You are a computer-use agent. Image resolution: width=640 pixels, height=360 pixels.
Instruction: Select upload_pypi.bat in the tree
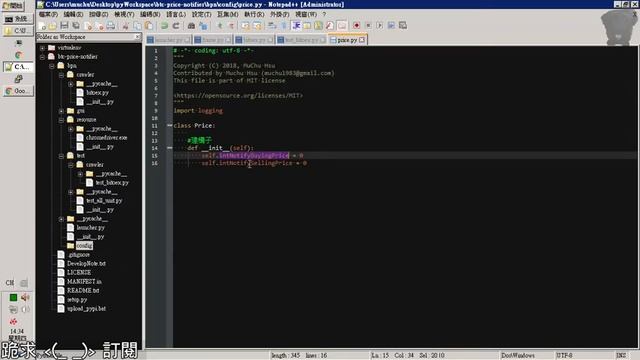click(x=87, y=309)
